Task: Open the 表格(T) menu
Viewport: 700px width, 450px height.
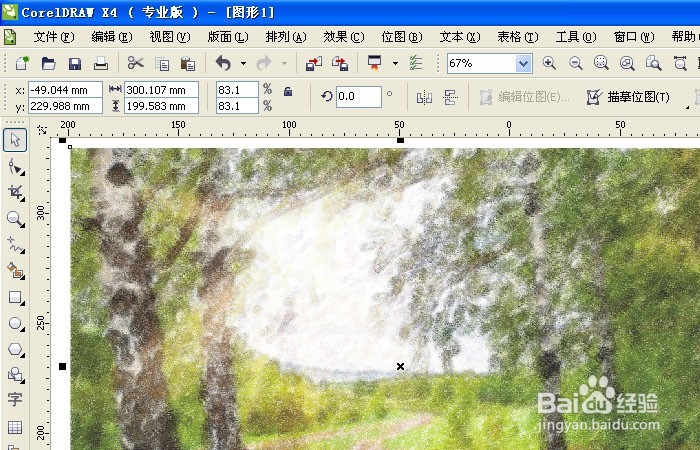Action: pyautogui.click(x=518, y=37)
